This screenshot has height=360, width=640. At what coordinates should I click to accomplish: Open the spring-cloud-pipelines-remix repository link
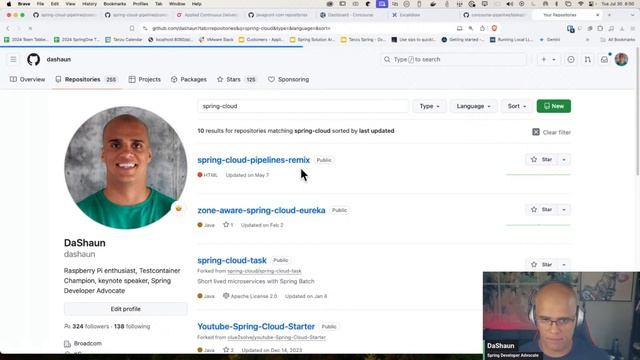pyautogui.click(x=253, y=160)
